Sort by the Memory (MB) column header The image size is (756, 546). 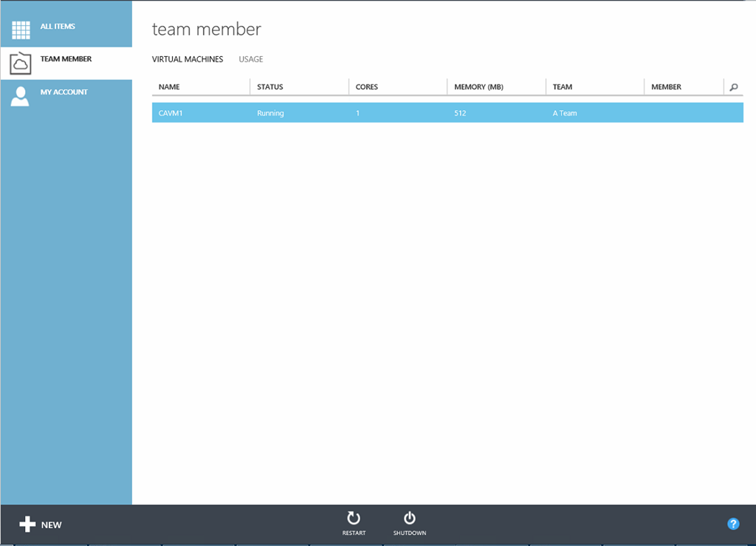click(478, 87)
